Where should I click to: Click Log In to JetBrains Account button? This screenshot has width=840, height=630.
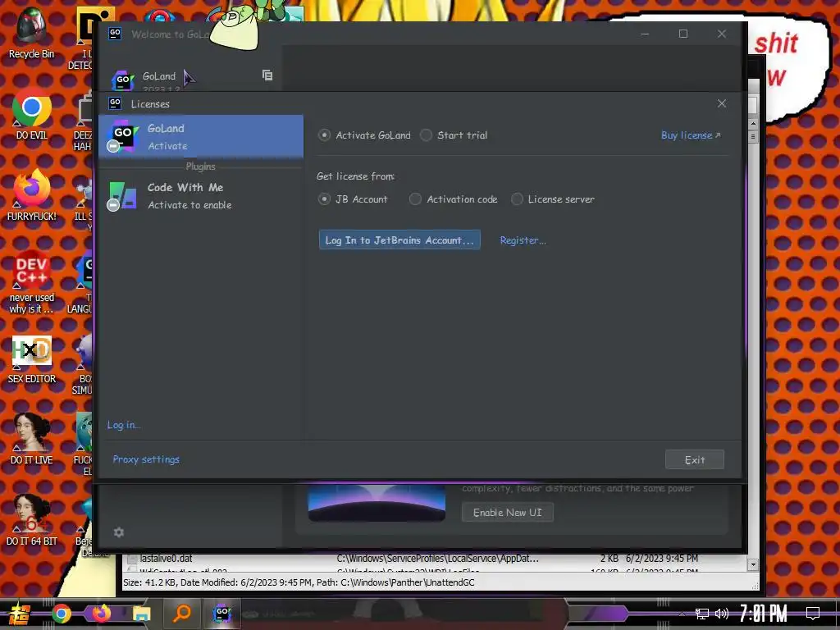(x=399, y=240)
